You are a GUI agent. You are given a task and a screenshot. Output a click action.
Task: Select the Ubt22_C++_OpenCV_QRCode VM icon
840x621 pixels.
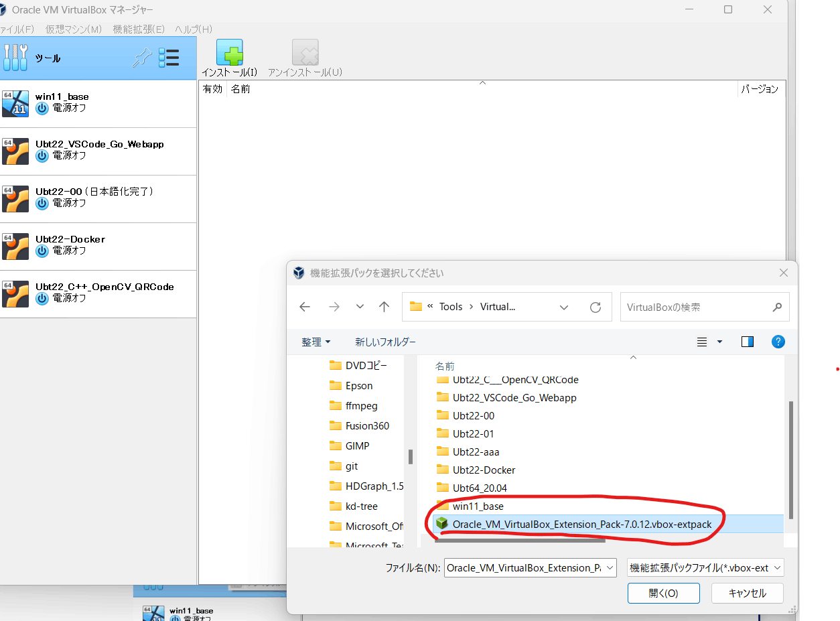click(15, 294)
